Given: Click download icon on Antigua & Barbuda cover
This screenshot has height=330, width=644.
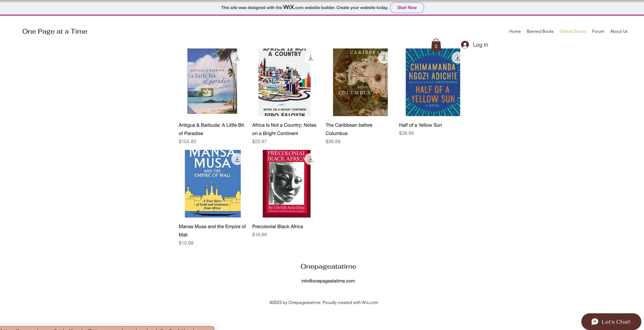Looking at the screenshot, I should coord(237,57).
